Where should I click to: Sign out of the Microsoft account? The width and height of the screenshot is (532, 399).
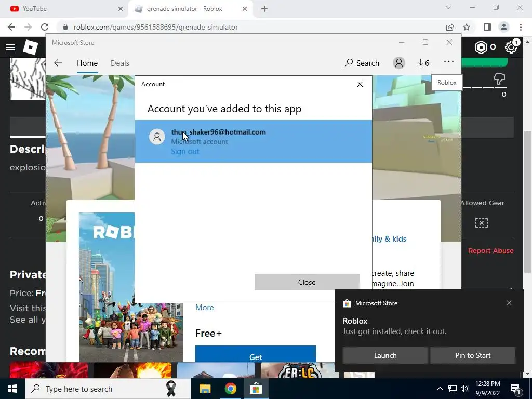(185, 151)
